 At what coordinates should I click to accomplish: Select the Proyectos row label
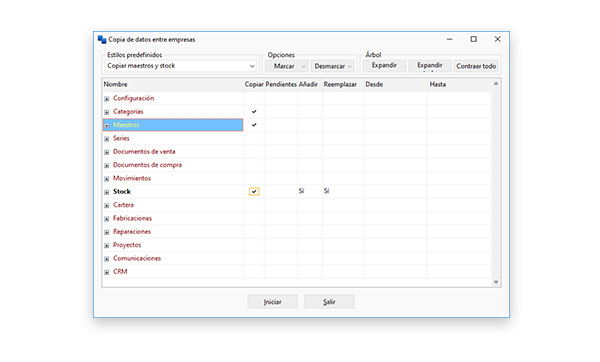point(127,245)
